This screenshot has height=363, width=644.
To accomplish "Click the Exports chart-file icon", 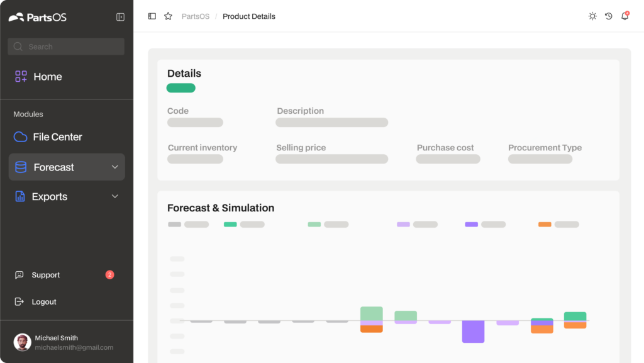I will tap(19, 196).
